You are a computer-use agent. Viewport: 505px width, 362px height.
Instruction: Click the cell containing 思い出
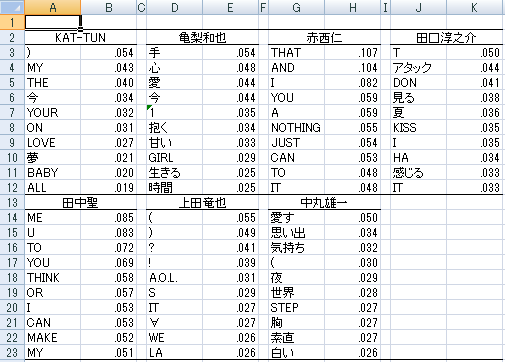tap(296, 232)
